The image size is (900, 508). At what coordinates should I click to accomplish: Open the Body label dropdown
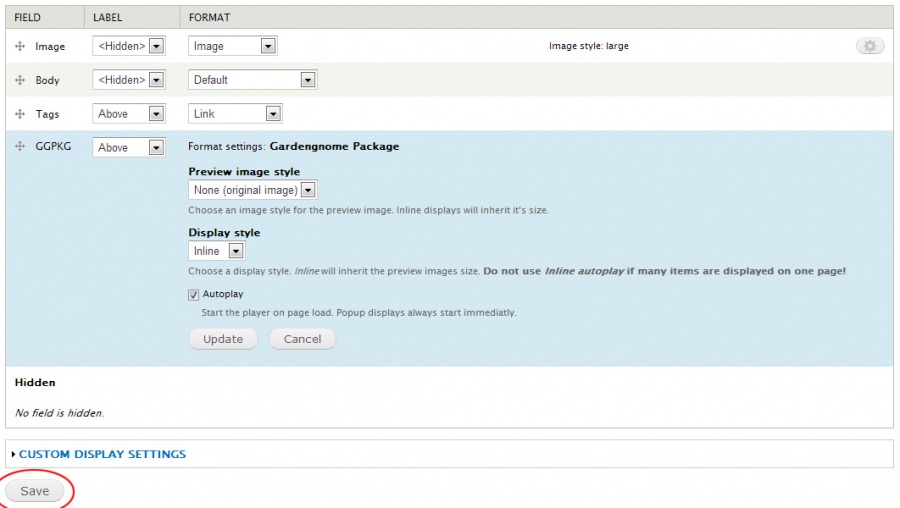click(128, 80)
